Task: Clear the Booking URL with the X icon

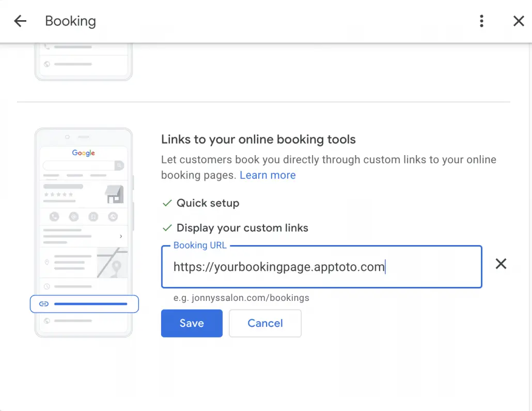Action: [x=500, y=264]
